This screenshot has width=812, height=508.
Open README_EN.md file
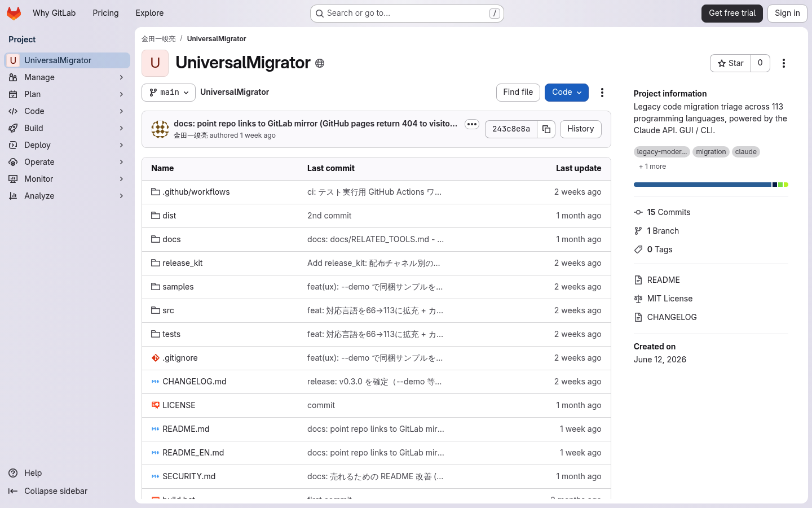coord(193,453)
